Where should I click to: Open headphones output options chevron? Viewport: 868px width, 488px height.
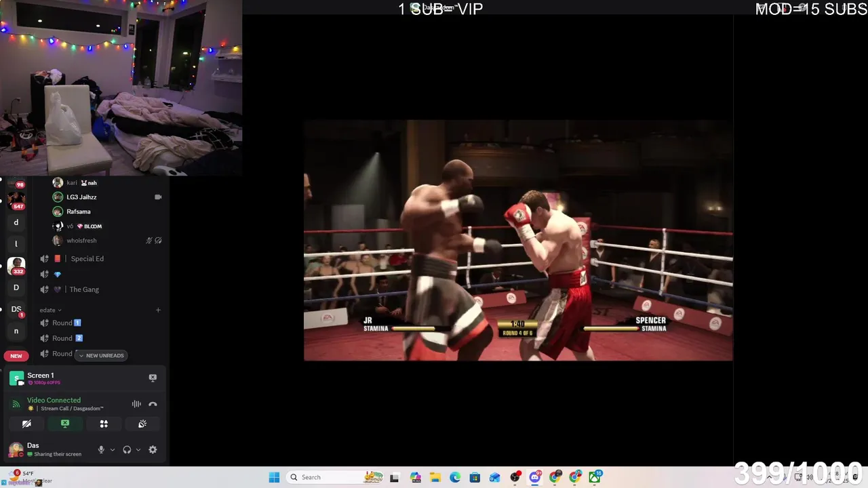138,449
